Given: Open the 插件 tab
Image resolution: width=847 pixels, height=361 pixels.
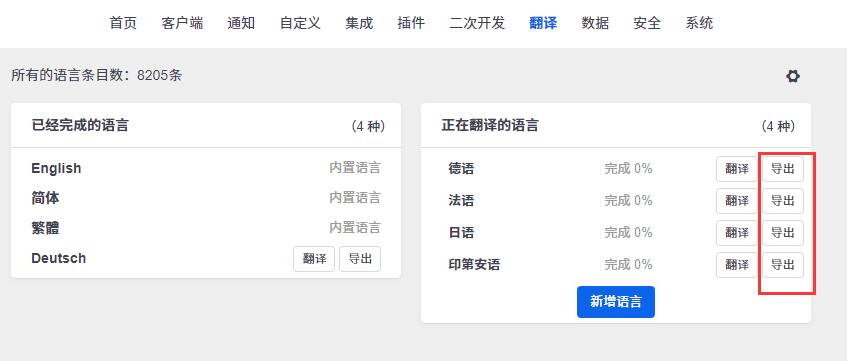Looking at the screenshot, I should [x=411, y=23].
